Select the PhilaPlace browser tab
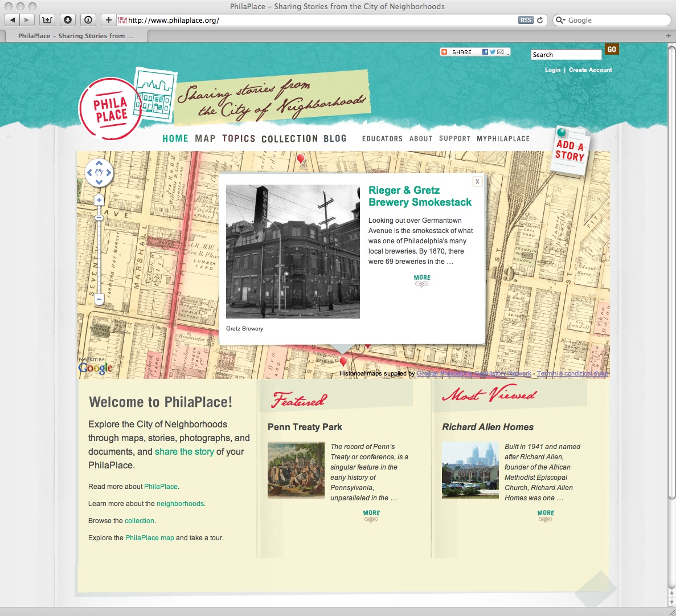Viewport: 676px width, 616px height. (x=76, y=36)
